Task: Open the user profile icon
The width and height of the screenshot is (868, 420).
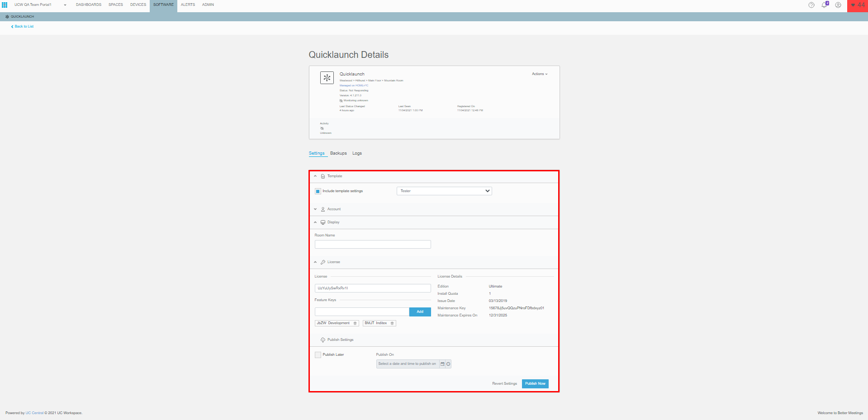Action: [x=838, y=5]
